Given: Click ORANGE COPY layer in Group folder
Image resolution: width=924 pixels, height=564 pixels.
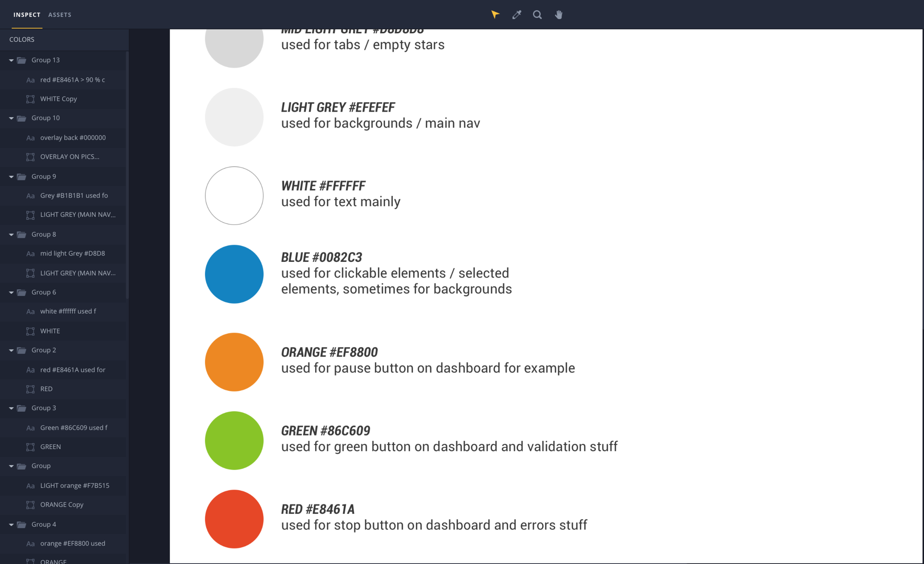Looking at the screenshot, I should click(61, 504).
